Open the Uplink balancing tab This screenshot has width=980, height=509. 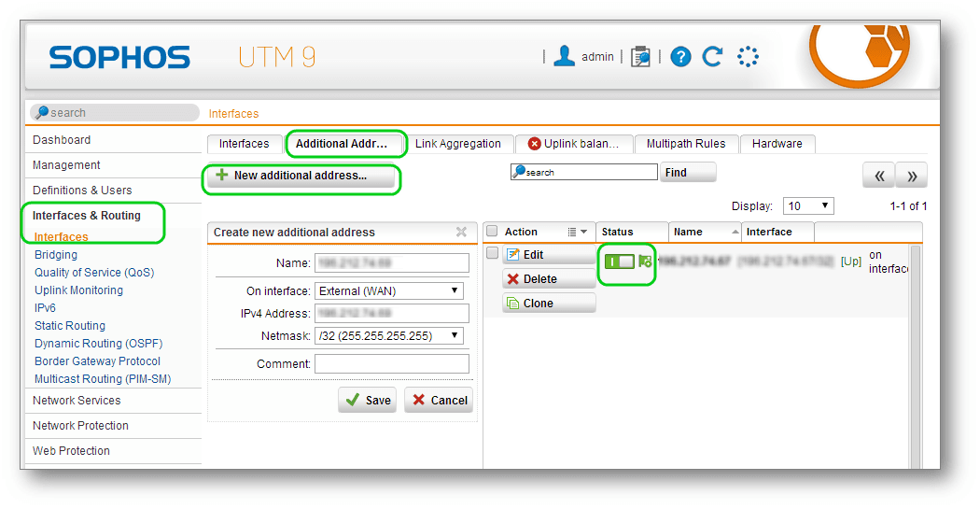click(574, 144)
